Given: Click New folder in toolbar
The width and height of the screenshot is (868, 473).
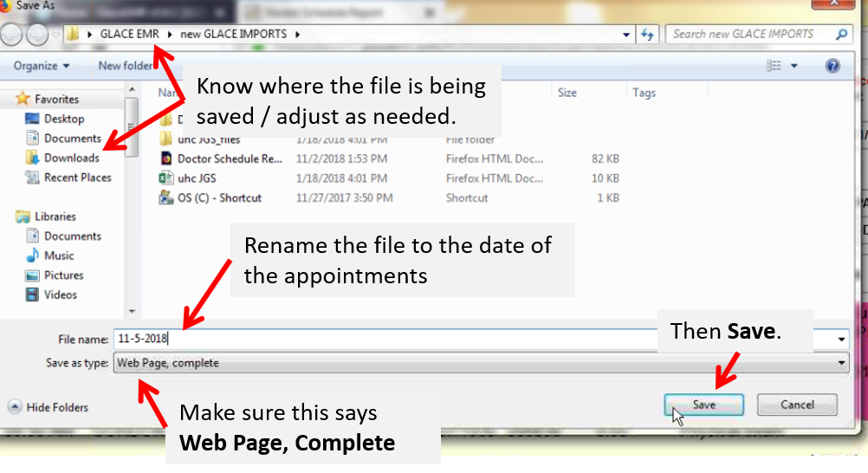Looking at the screenshot, I should point(125,66).
